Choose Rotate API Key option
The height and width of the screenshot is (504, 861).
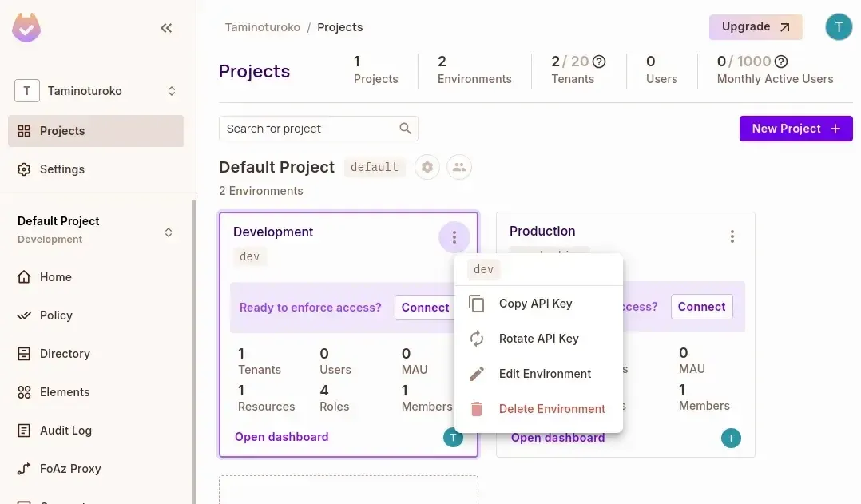[538, 339]
